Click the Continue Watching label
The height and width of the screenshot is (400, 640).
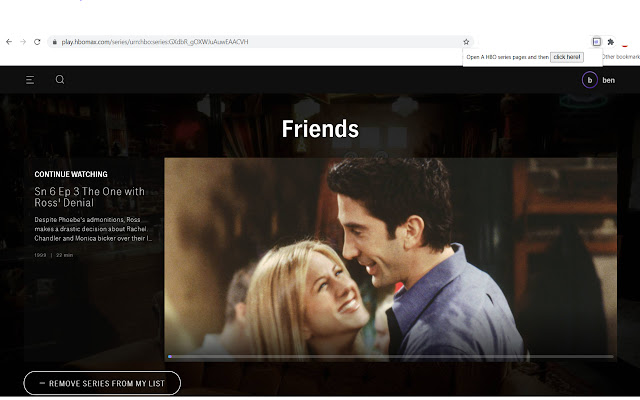point(71,174)
